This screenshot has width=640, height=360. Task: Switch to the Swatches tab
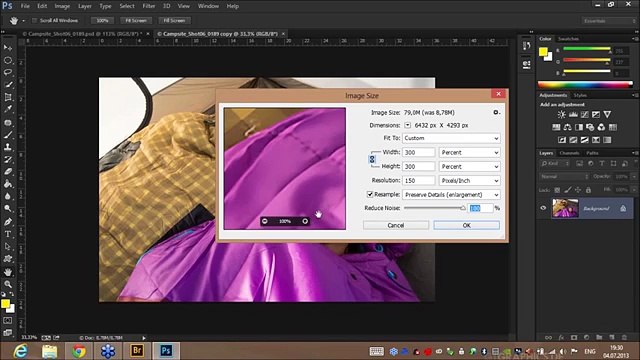(x=568, y=39)
